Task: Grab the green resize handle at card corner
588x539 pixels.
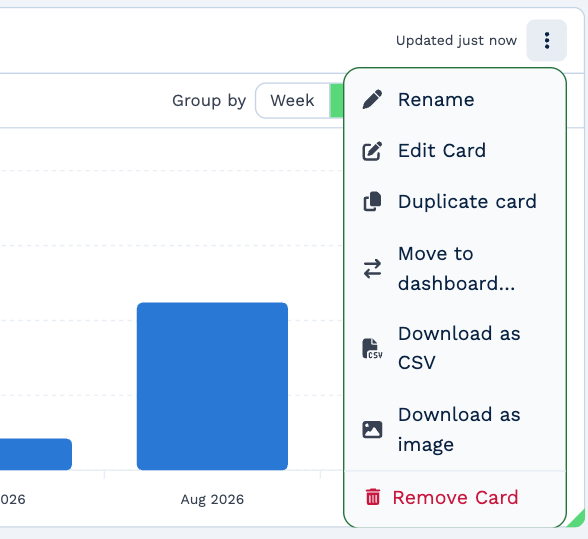Action: [578, 519]
